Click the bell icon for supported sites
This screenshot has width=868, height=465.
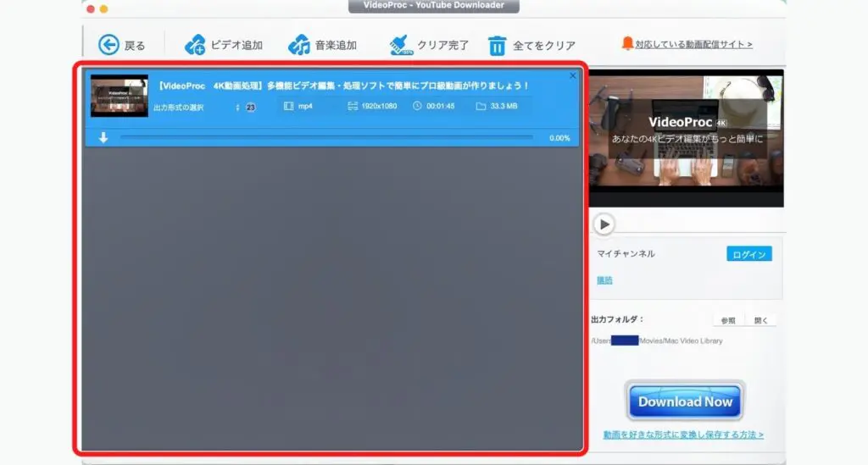tap(627, 44)
